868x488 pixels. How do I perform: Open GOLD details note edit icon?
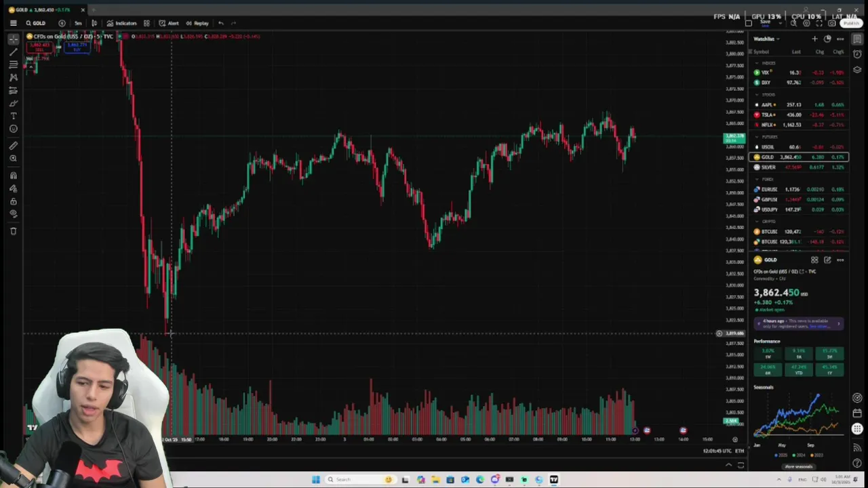[x=827, y=260]
